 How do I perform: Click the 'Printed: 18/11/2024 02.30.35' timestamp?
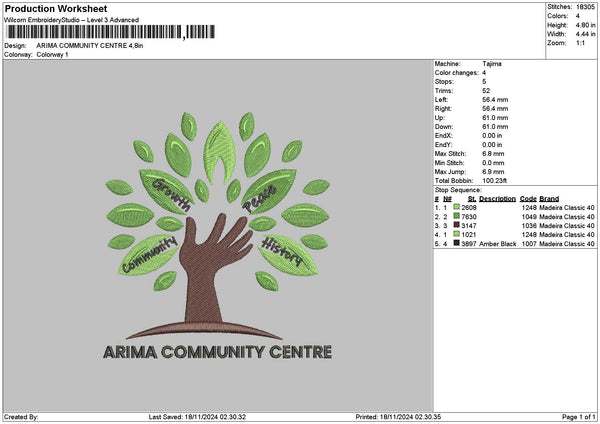[398, 417]
